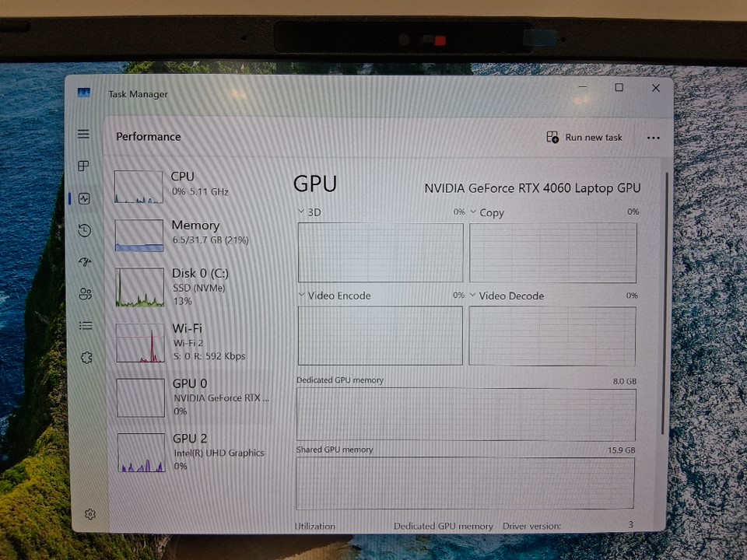Open the Services page icon
The image size is (747, 560).
86,357
